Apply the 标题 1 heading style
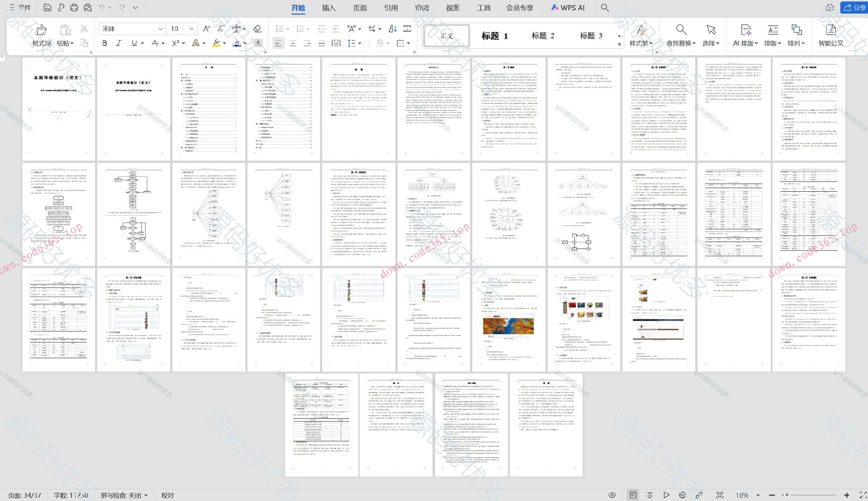This screenshot has width=868, height=501. (495, 36)
